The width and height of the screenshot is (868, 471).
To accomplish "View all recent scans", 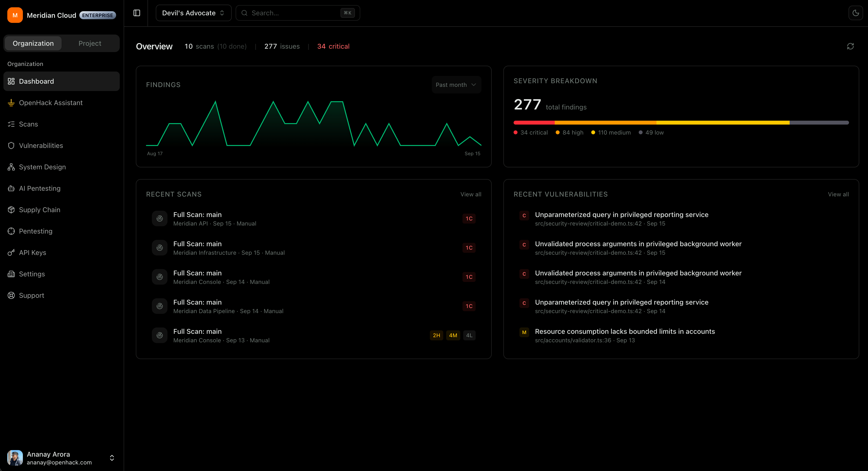I will (471, 194).
